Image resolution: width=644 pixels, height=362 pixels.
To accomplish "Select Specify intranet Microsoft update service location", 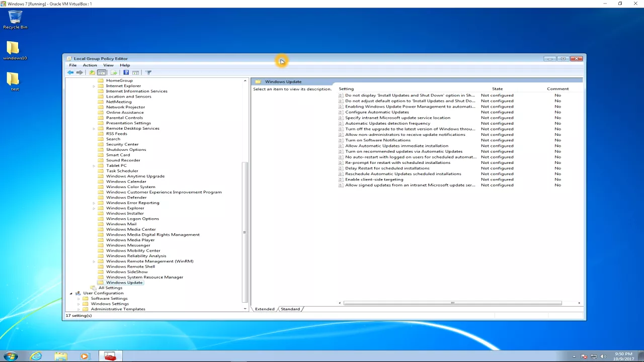I will [397, 118].
